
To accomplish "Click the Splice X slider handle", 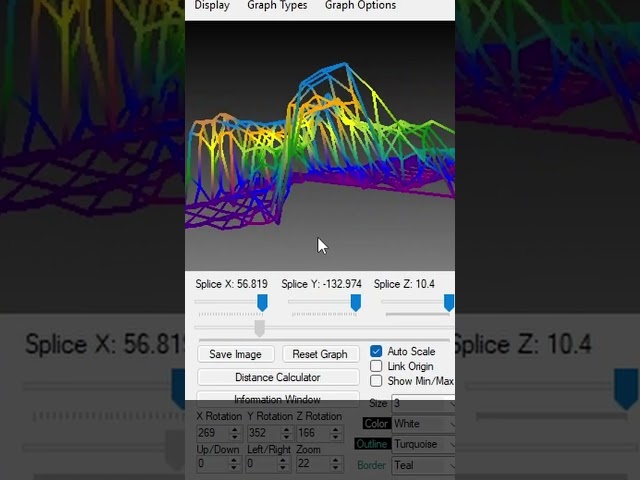I will tap(262, 303).
